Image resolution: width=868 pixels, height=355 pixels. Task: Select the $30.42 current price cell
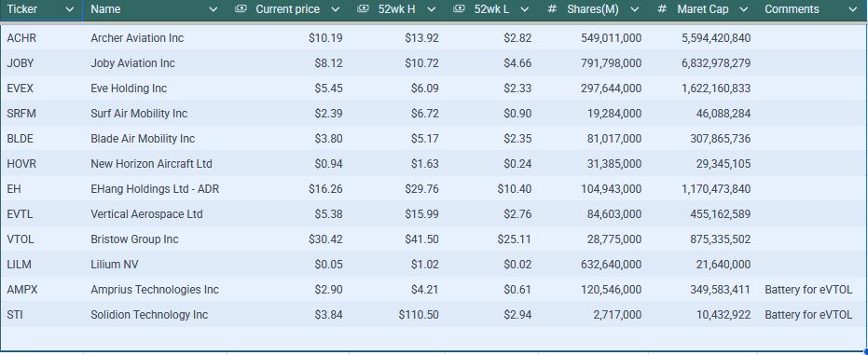click(325, 239)
